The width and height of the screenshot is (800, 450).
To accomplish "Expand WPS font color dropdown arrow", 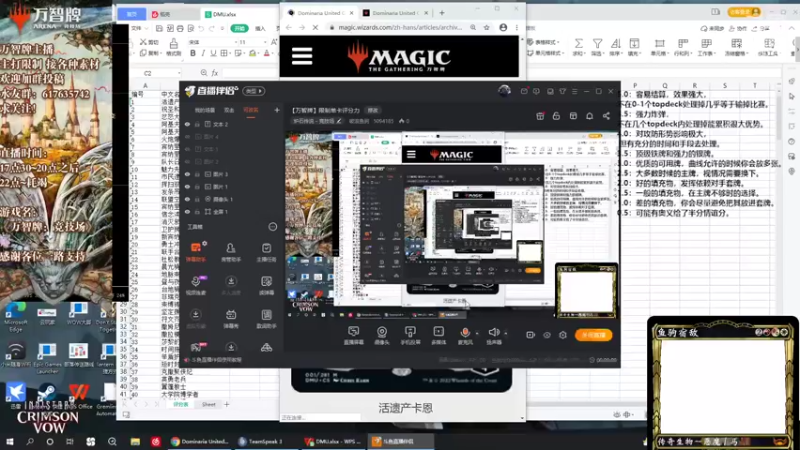I will click(273, 54).
